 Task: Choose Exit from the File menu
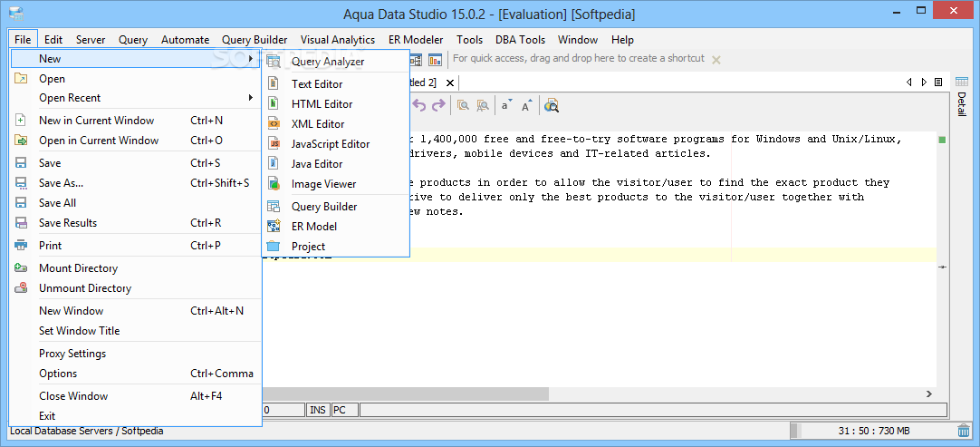point(135,415)
